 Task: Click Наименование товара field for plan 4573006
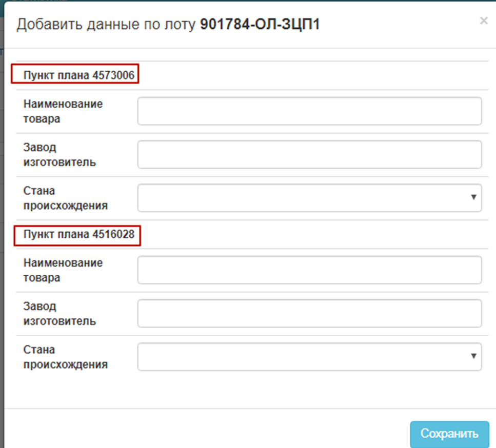click(310, 111)
